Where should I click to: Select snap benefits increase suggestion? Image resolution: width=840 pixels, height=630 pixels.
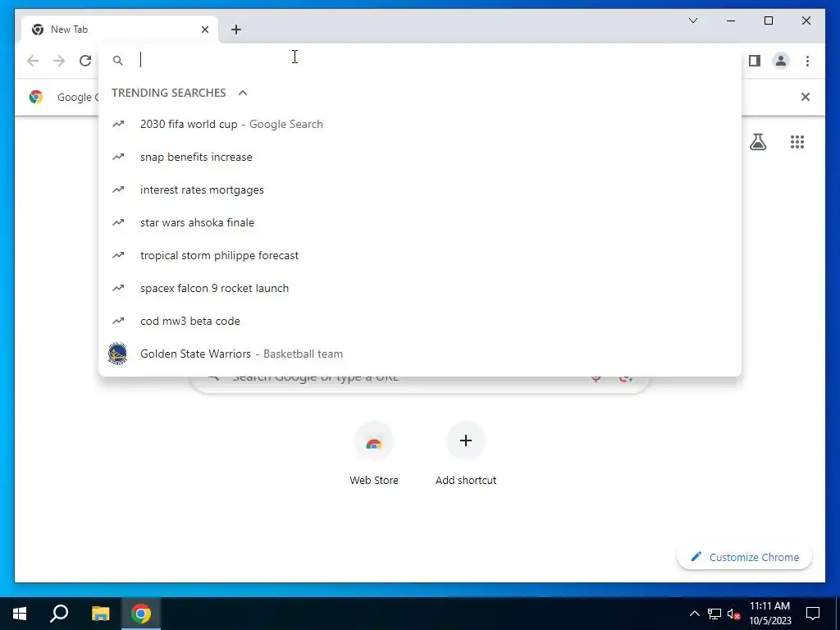(x=420, y=157)
